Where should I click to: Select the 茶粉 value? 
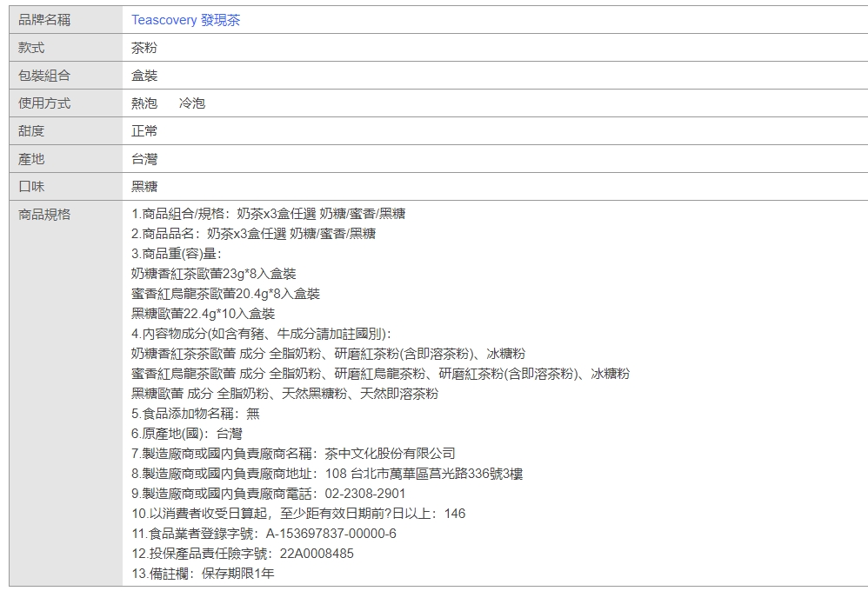click(144, 48)
